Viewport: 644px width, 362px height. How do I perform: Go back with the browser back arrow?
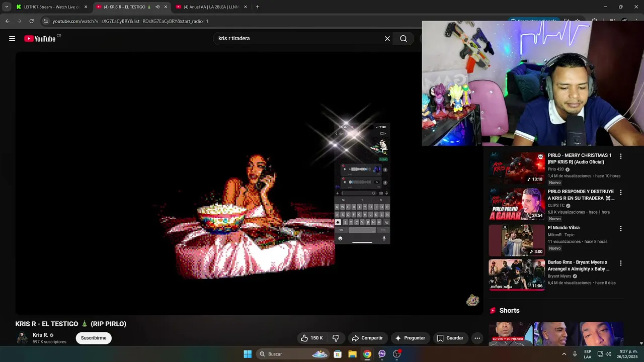coord(7,21)
